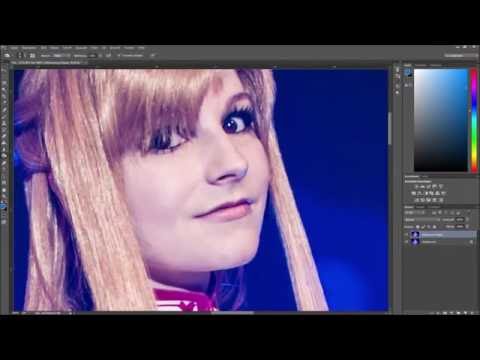Click the canvas horizontal scrollbar
Viewport: 480px width, 360px height.
pos(232,312)
